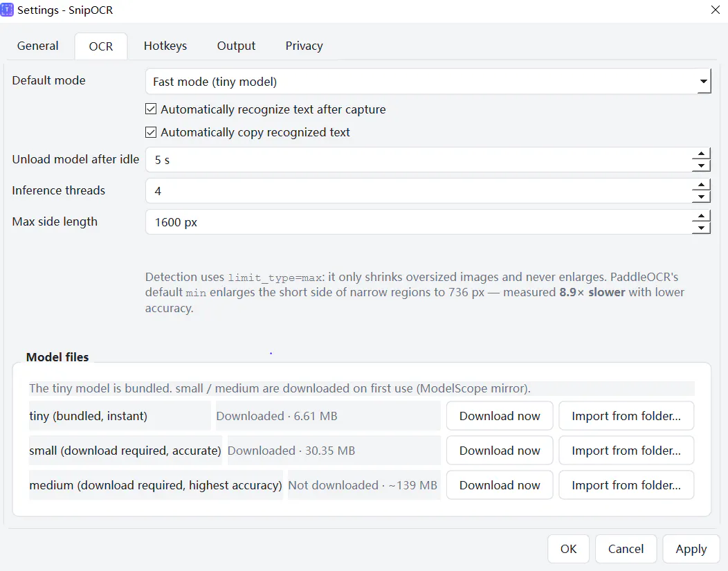Click 'Downloaded · 6.61 MB' status text
The image size is (728, 571).
click(277, 416)
